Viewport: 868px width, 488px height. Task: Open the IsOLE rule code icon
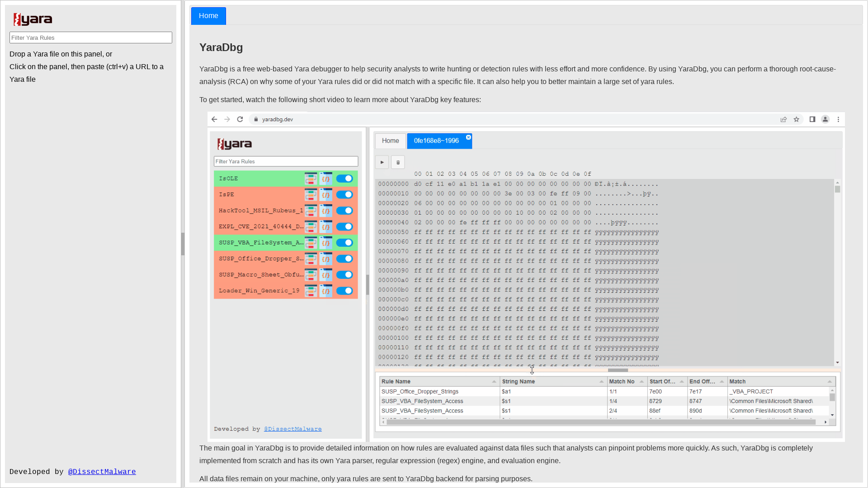click(x=326, y=179)
